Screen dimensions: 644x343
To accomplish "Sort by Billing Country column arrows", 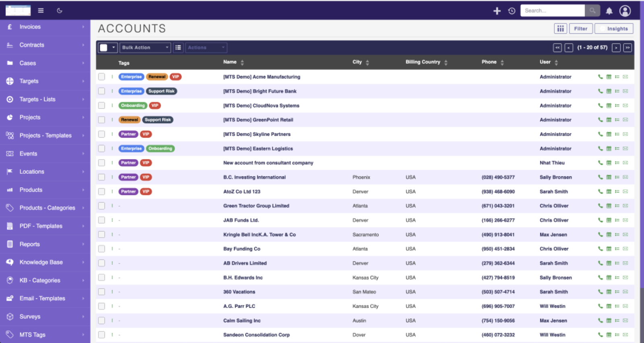I will pyautogui.click(x=446, y=62).
